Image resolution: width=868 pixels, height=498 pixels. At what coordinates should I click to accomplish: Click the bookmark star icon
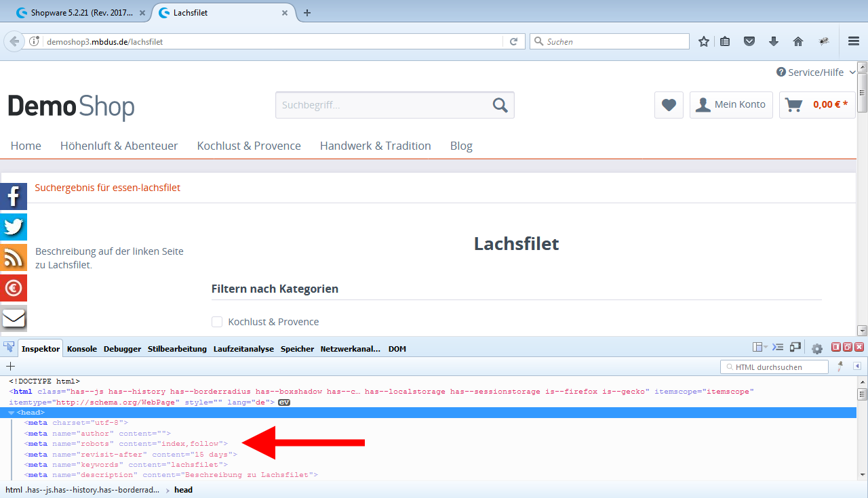click(x=704, y=41)
